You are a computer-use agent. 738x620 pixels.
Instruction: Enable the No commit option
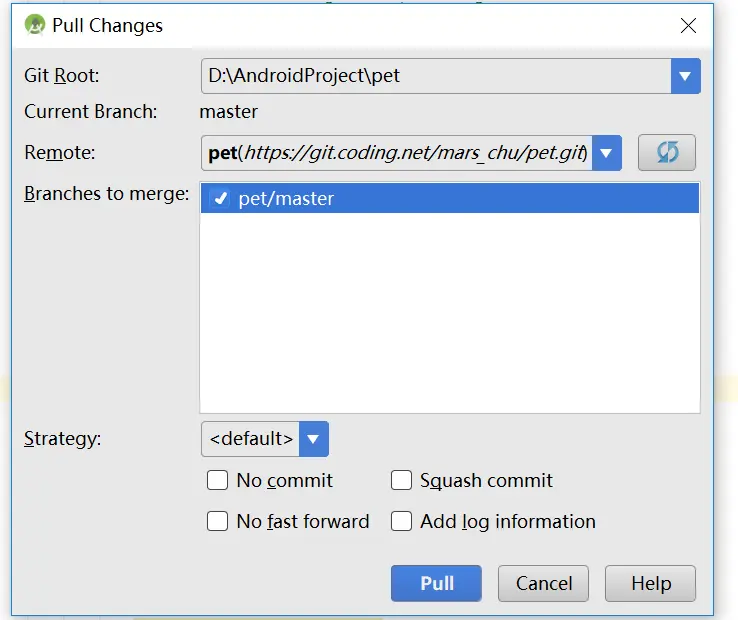218,481
